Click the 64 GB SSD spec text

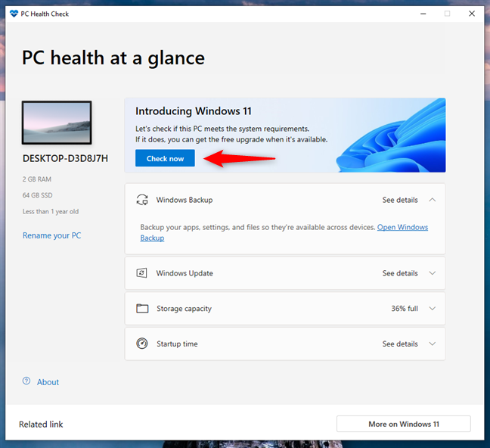[x=38, y=195]
